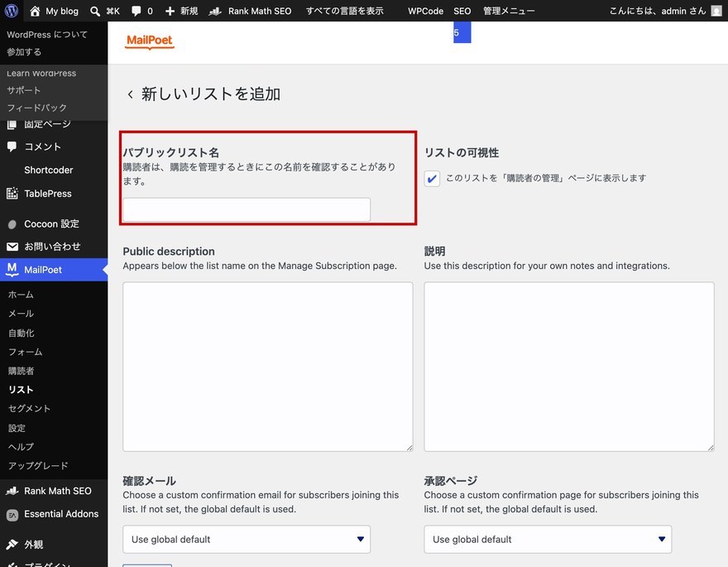Open 承認ページ Use global default dropdown
728x567 pixels.
548,539
